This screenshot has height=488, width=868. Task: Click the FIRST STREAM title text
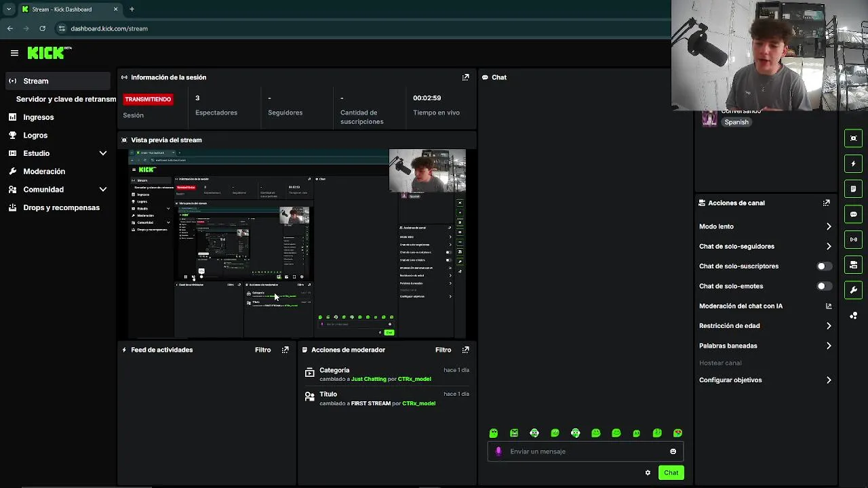tap(371, 403)
